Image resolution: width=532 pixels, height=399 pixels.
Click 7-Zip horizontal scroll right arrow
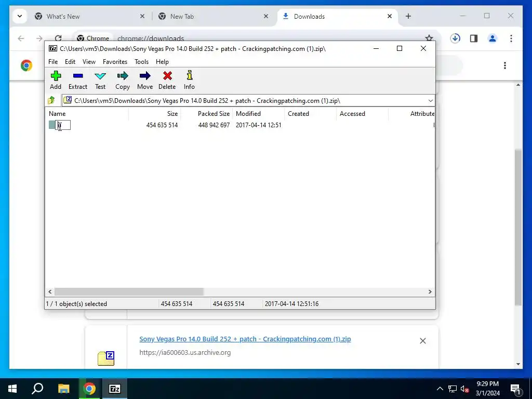[430, 292]
